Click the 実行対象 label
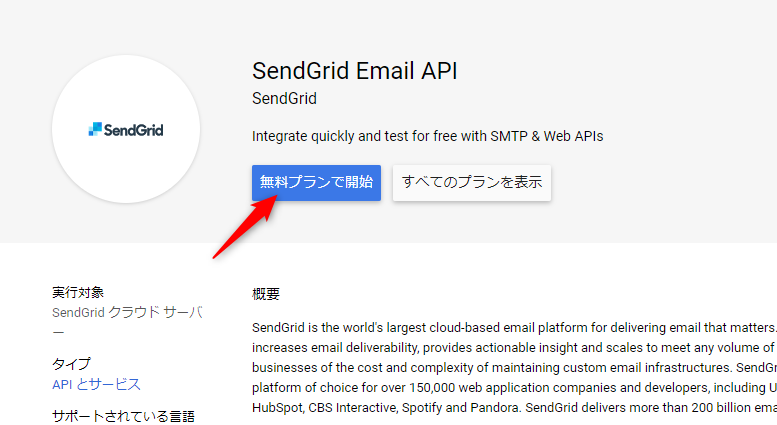 [78, 292]
